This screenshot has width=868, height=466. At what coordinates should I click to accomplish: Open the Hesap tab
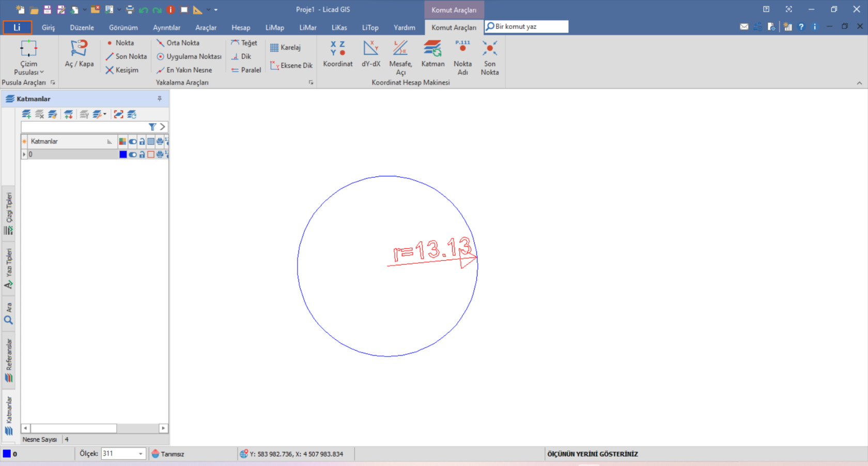click(241, 27)
